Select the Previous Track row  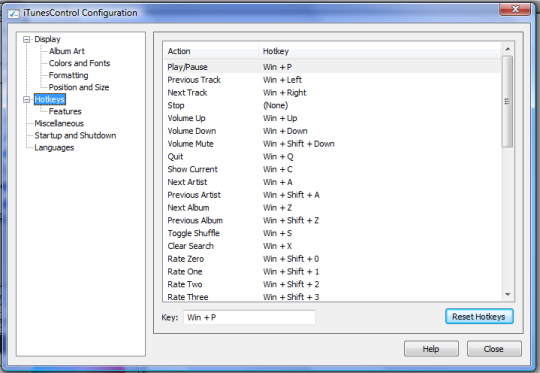click(x=332, y=80)
